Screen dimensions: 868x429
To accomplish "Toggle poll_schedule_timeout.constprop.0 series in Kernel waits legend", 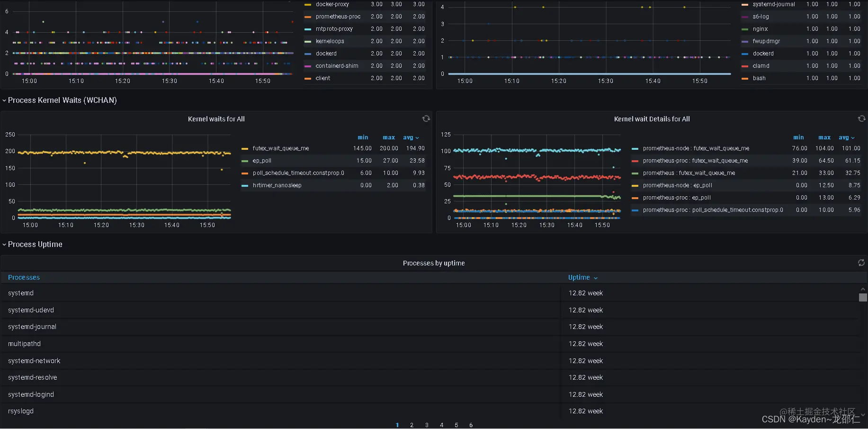I will (x=298, y=173).
